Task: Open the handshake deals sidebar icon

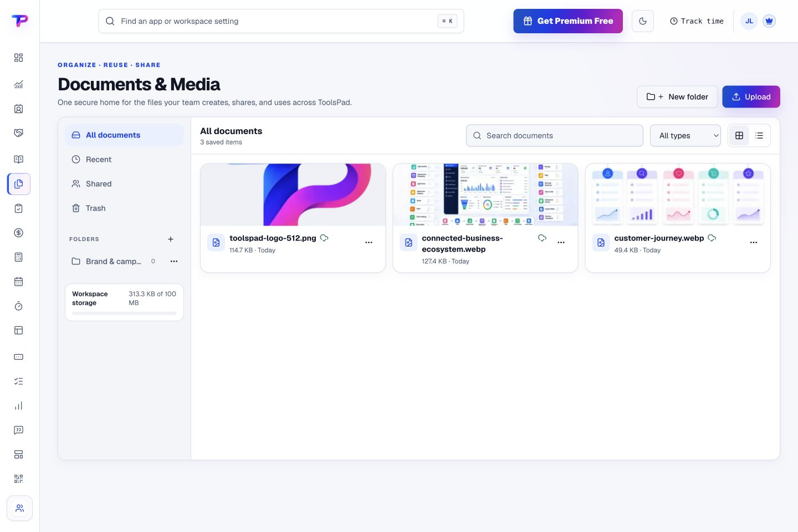Action: point(18,133)
